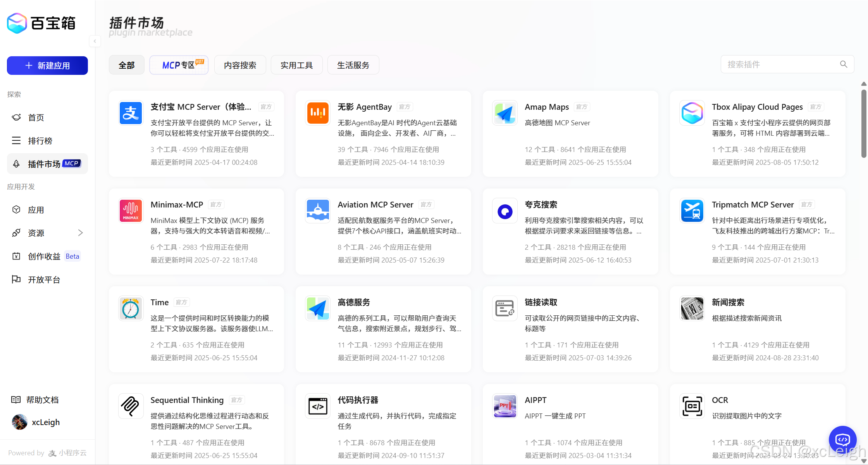Click the 首页 sidebar icon
The image size is (868, 465).
(x=16, y=117)
